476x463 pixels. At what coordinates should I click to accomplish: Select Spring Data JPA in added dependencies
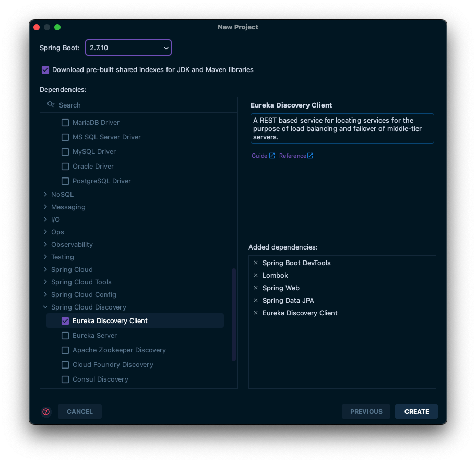[288, 300]
